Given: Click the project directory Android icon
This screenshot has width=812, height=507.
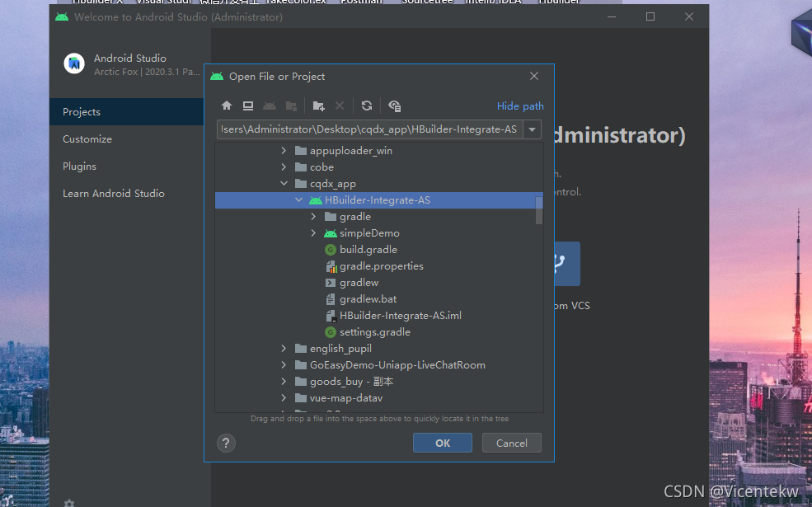Looking at the screenshot, I should pyautogui.click(x=270, y=106).
